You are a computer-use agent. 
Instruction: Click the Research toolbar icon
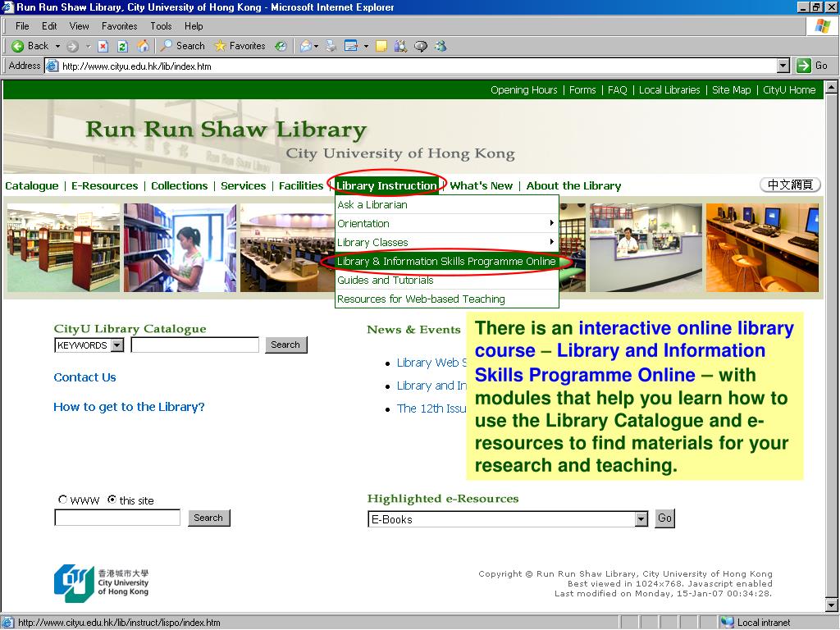(x=400, y=46)
